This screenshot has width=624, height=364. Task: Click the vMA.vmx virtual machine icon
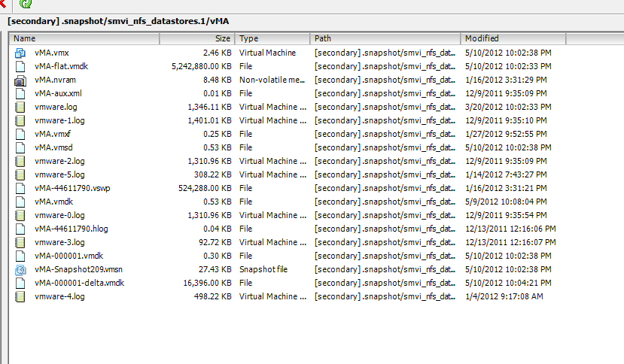pos(20,53)
